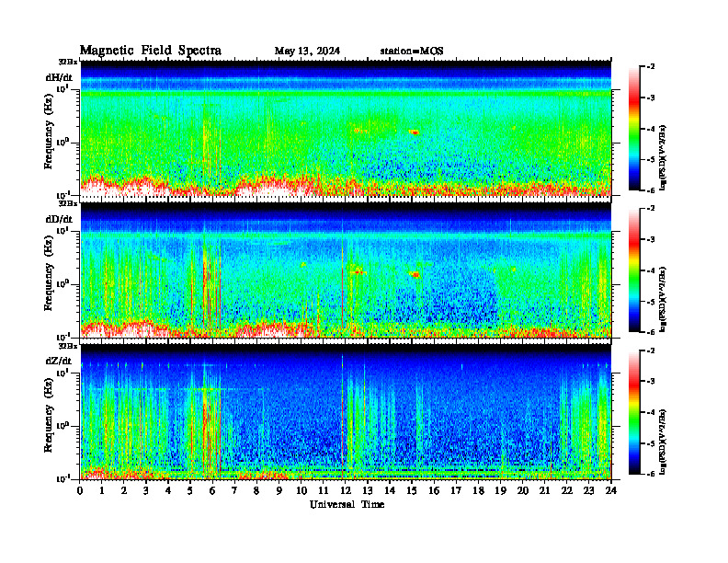Click the dH/dt panel color scale bar
The width and height of the screenshot is (728, 563).
(x=634, y=128)
